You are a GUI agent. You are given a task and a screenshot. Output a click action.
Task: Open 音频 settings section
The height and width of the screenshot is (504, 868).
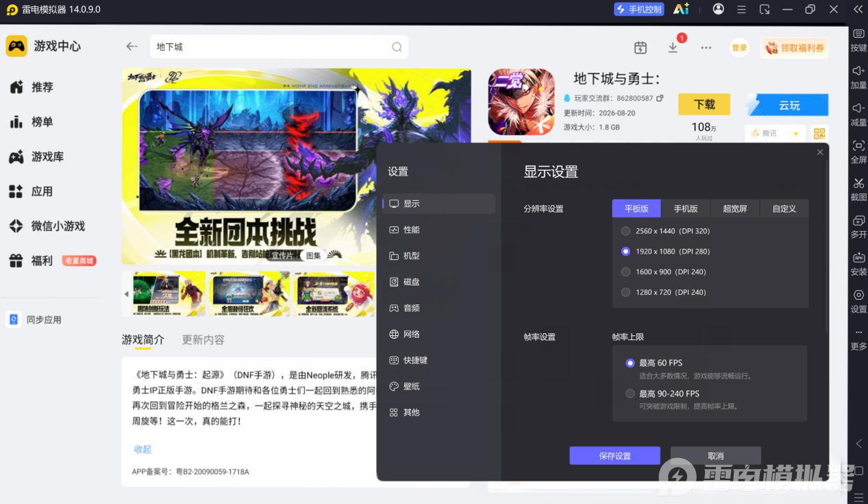[438, 308]
